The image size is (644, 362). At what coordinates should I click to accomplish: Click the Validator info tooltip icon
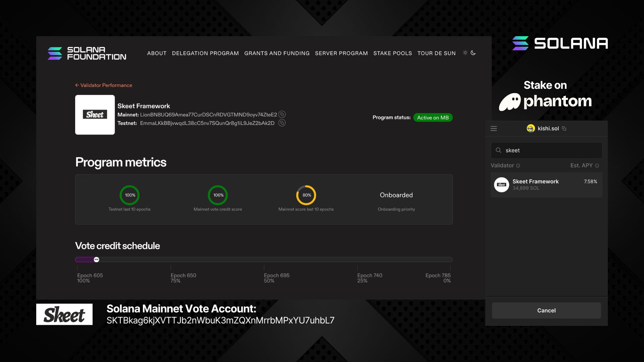point(518,166)
